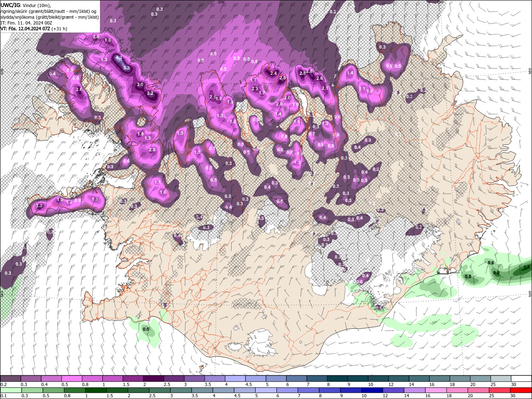Image resolution: width=532 pixels, height=399 pixels.
Task: Click the 2.3 snowfall value on the map
Action: [255, 89]
